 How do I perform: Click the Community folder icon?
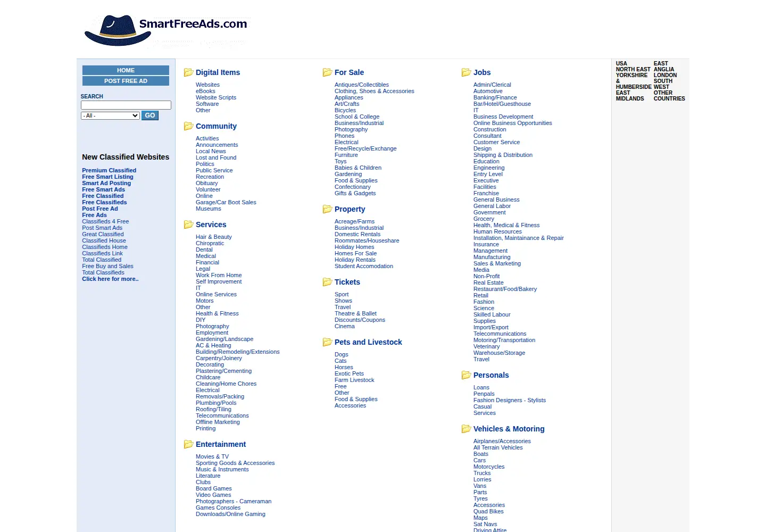click(188, 126)
